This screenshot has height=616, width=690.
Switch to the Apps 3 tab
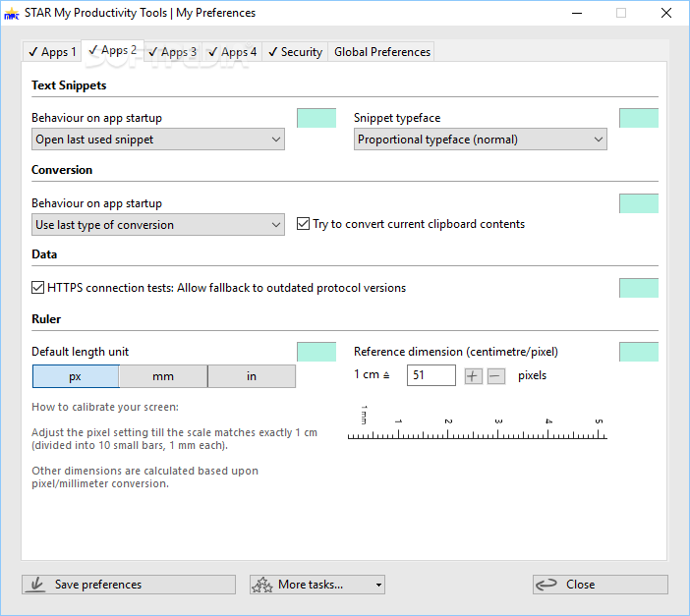click(173, 52)
